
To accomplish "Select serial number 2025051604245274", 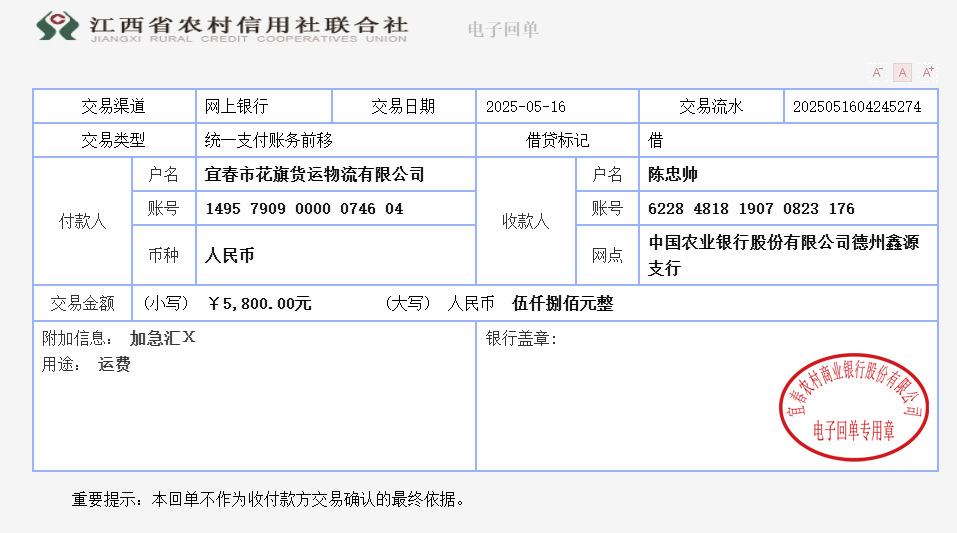I will [x=857, y=107].
